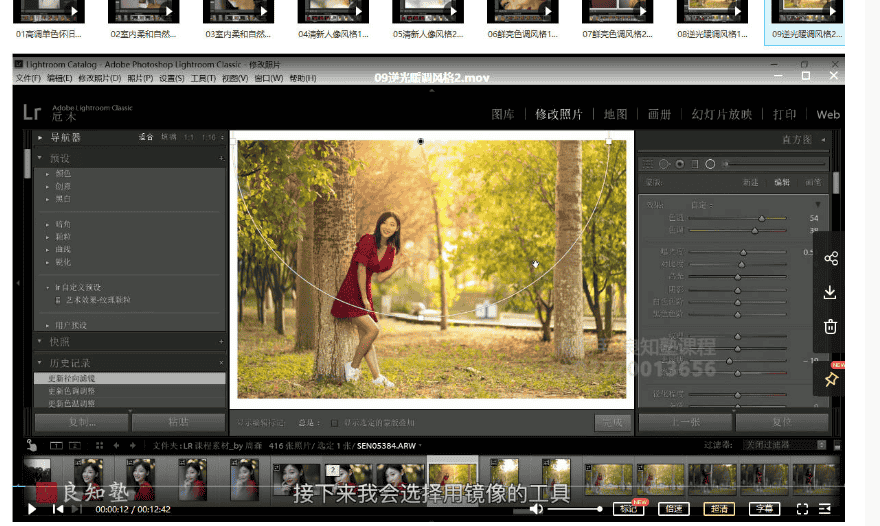
Task: Adjust the 曝光度 slider handle
Action: [743, 252]
